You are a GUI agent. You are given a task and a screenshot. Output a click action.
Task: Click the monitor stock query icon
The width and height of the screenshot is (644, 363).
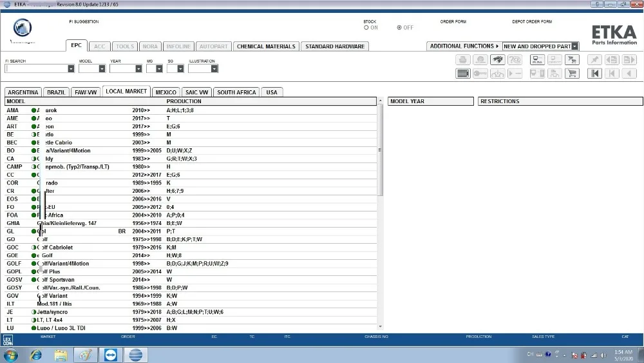click(x=537, y=59)
